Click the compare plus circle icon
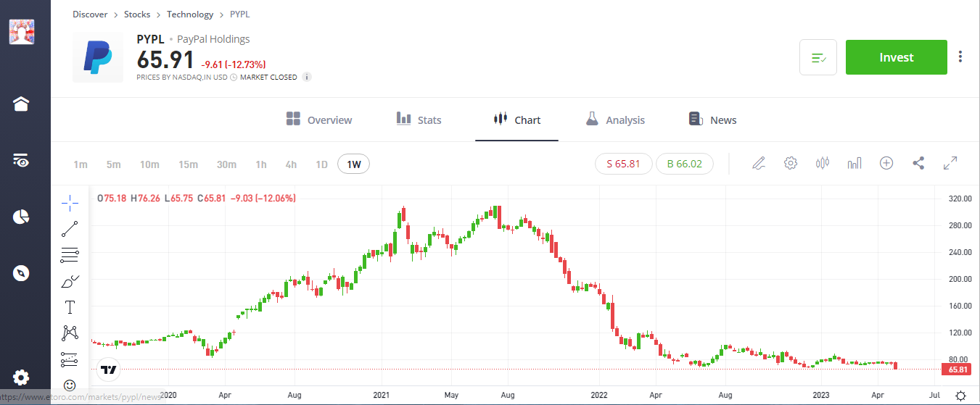Screen dimensions: 980x405 coord(886,163)
